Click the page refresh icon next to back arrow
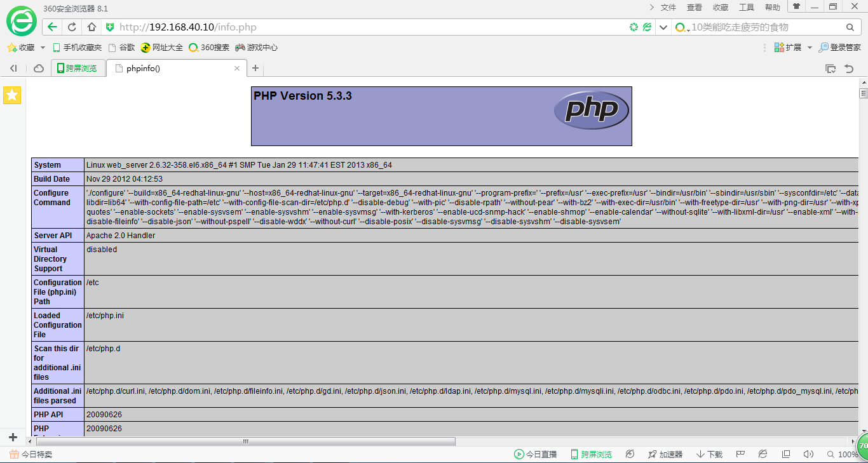Image resolution: width=868 pixels, height=463 pixels. 71,27
